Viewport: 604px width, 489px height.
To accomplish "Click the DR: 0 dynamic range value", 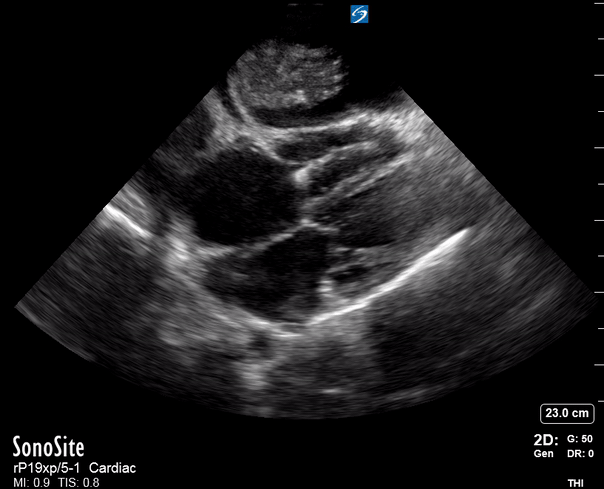I will coord(580,454).
